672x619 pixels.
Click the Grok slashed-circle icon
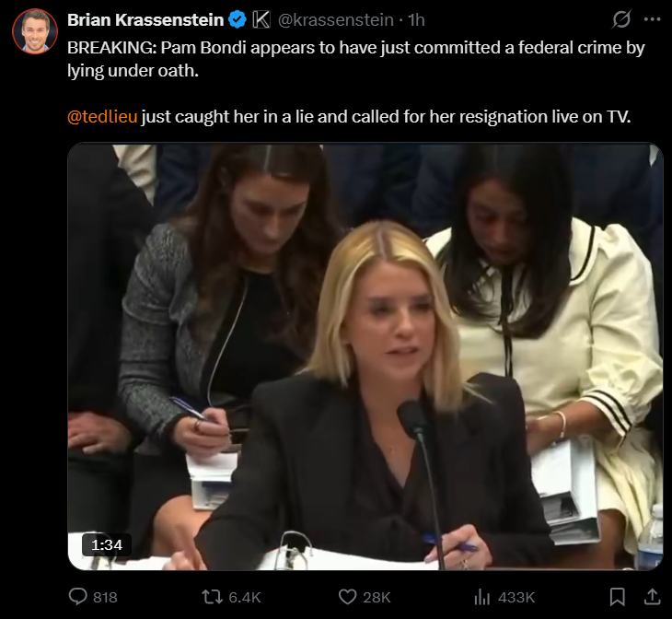point(621,19)
